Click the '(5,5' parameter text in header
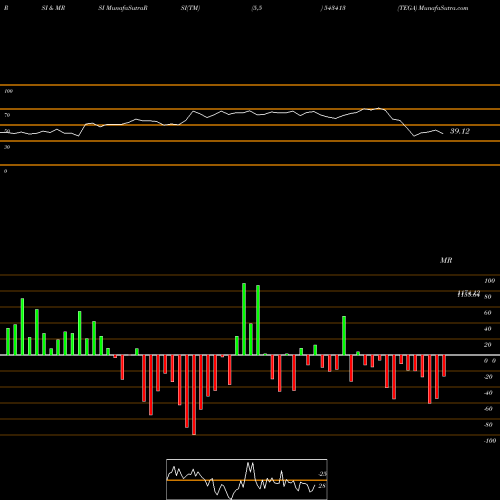 257,8
